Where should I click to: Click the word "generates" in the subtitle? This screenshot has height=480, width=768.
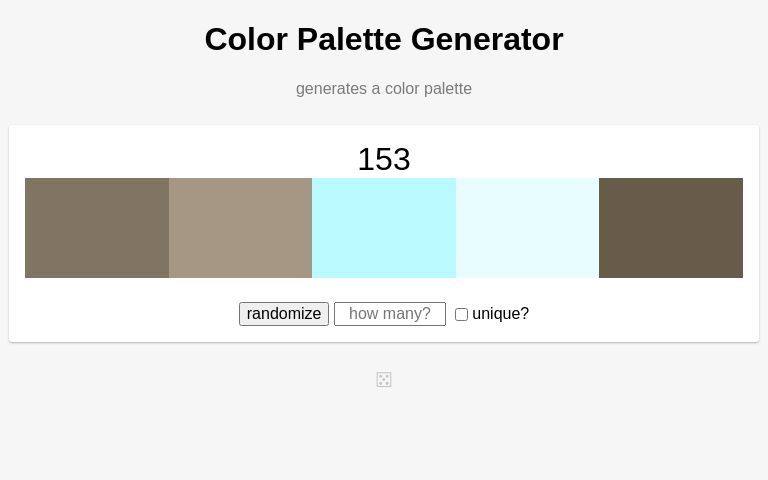(x=330, y=89)
